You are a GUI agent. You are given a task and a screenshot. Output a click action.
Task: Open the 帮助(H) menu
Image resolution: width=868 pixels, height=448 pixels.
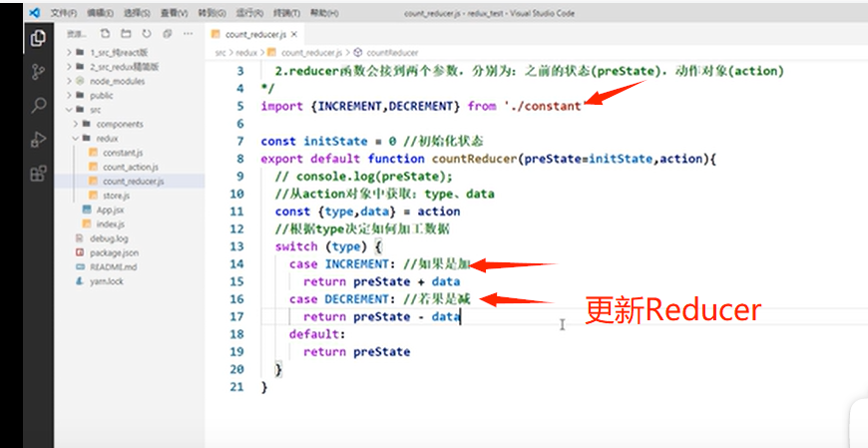pos(324,13)
